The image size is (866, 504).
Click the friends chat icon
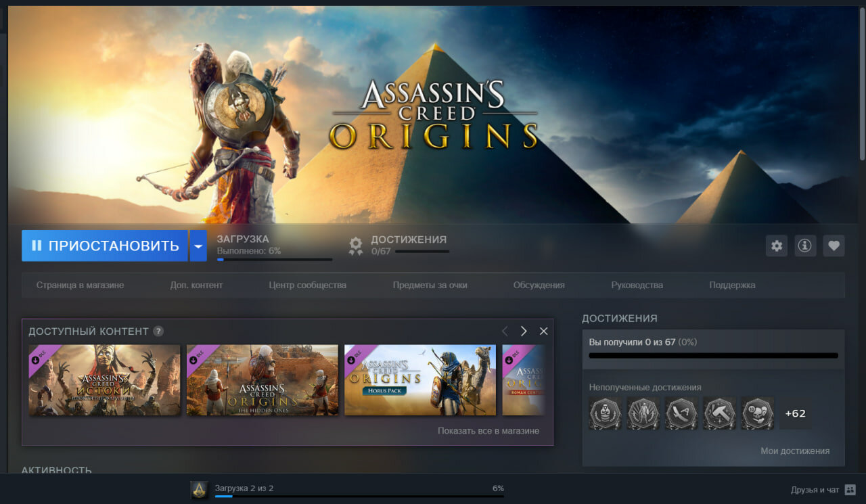click(850, 490)
